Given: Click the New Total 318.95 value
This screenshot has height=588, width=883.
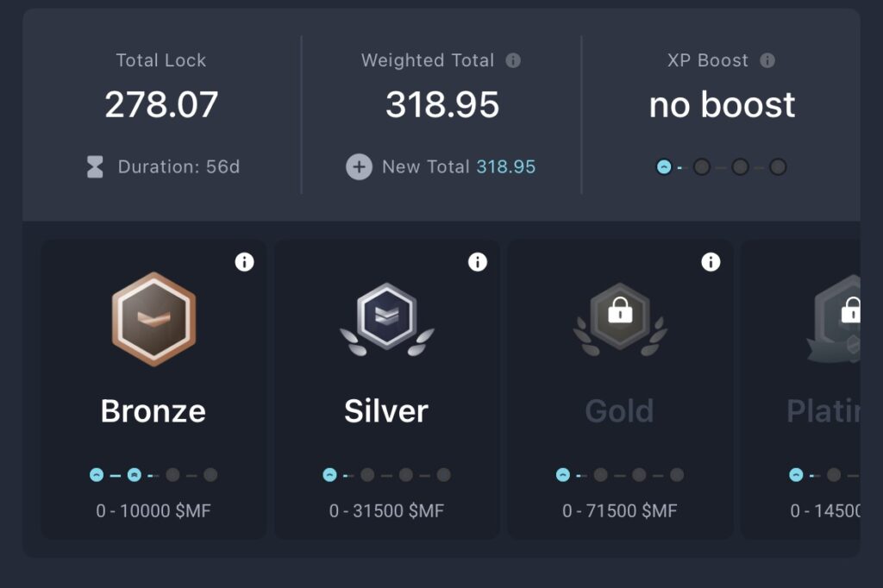Looking at the screenshot, I should point(506,166).
